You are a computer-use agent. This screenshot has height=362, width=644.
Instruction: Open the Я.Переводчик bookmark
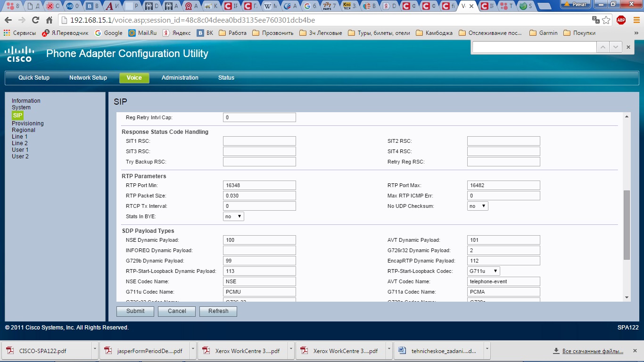click(x=66, y=33)
